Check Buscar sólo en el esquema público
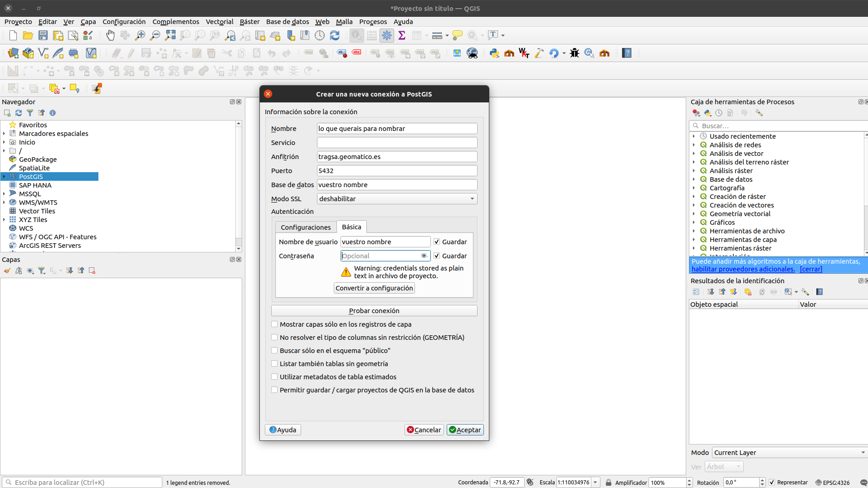Image resolution: width=868 pixels, height=488 pixels. pos(274,351)
